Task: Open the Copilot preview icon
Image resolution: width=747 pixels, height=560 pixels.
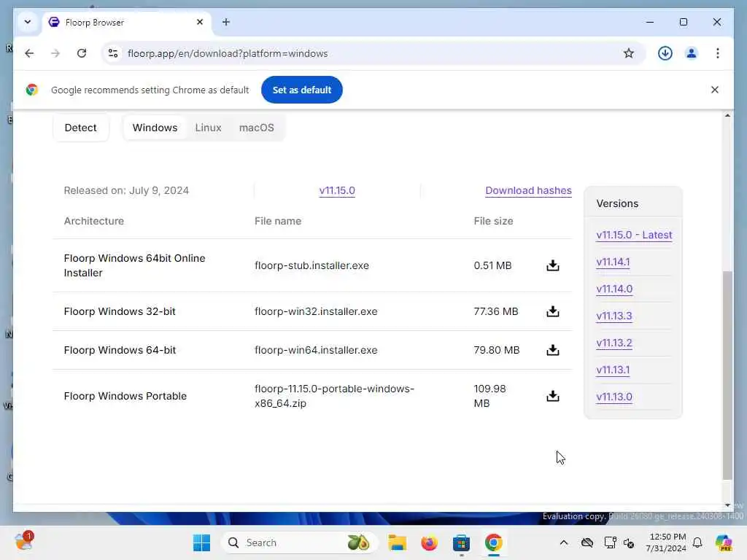Action: coord(724,542)
